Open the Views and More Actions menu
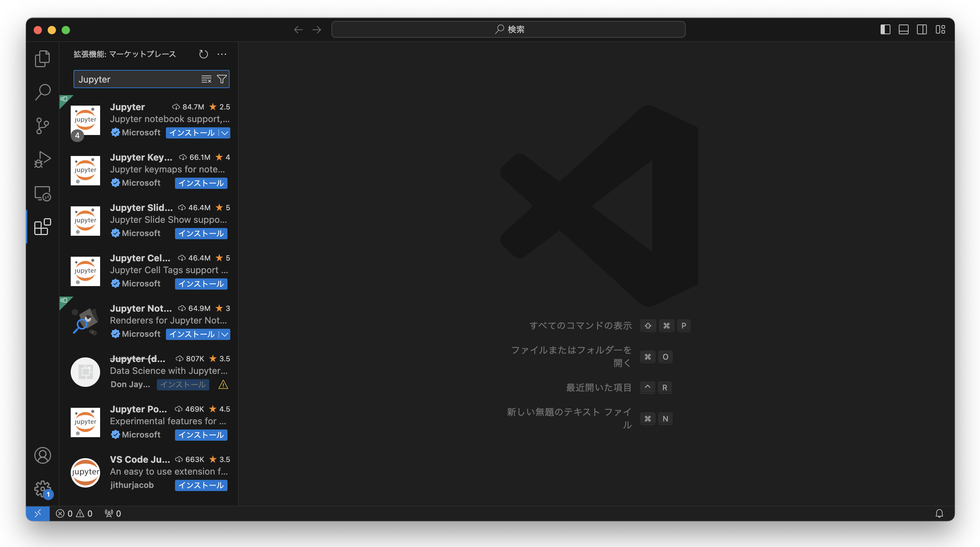980x547 pixels. coord(222,54)
